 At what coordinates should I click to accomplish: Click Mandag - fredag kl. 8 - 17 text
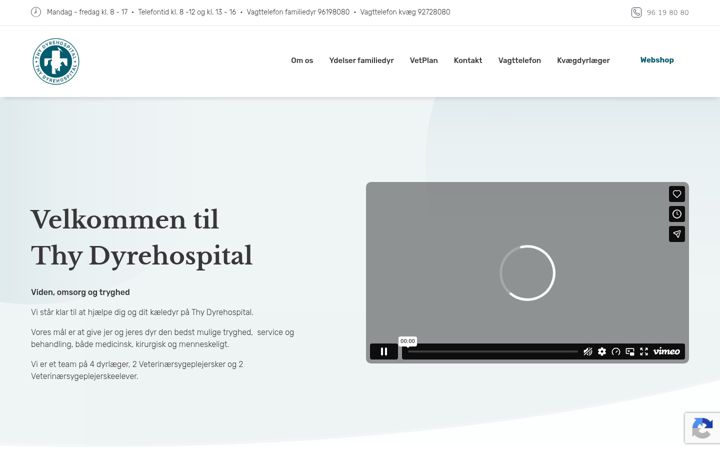87,12
